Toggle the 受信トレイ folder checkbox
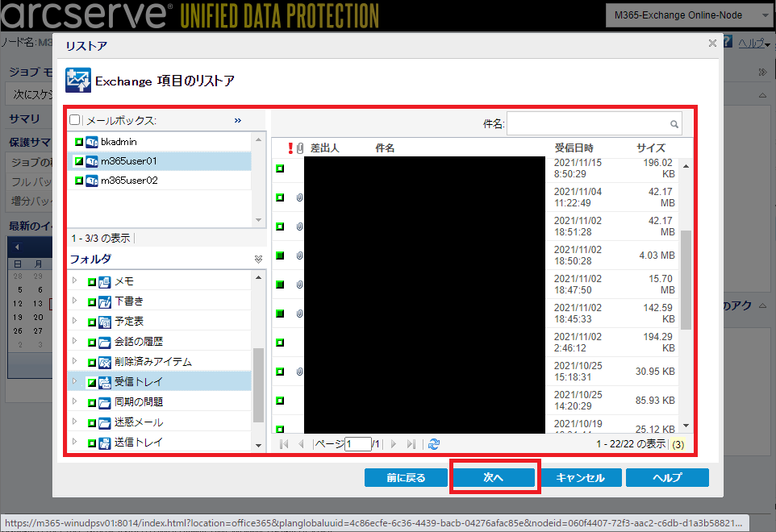This screenshot has width=776, height=532. coord(92,382)
